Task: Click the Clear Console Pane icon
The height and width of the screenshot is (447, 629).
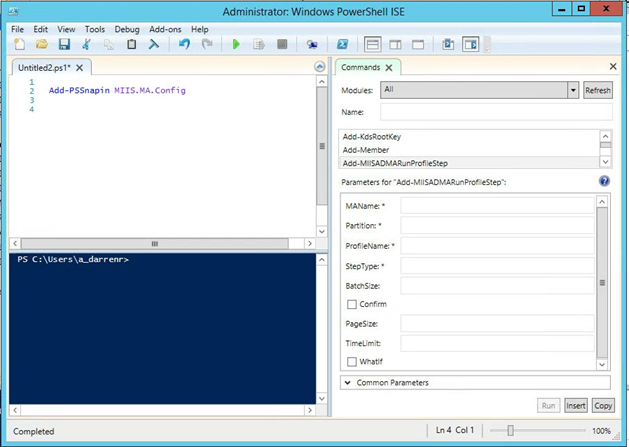Action: [x=154, y=45]
